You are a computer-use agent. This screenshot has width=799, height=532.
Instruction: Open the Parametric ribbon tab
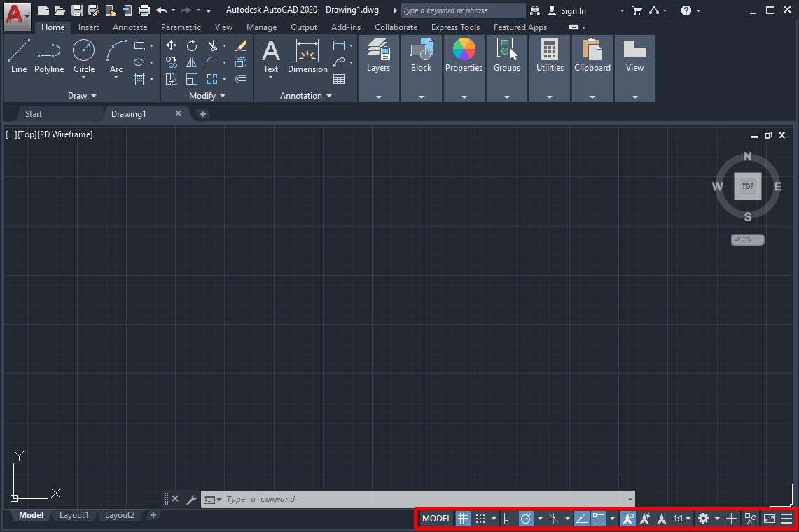[x=181, y=27]
